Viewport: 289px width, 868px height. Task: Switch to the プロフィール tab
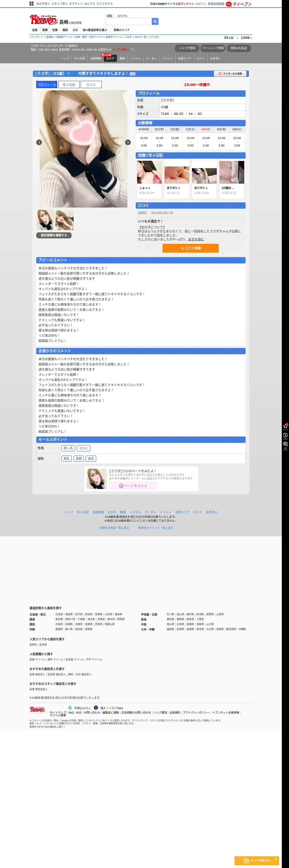tap(47, 85)
